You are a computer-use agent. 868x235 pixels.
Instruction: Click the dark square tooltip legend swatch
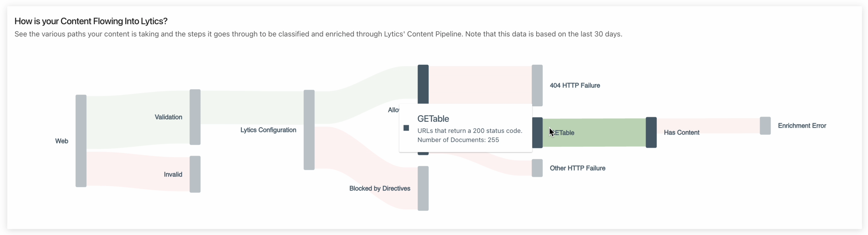pos(406,128)
